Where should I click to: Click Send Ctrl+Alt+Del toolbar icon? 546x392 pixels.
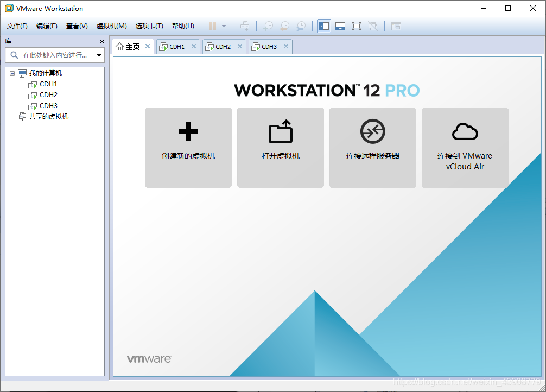[245, 26]
